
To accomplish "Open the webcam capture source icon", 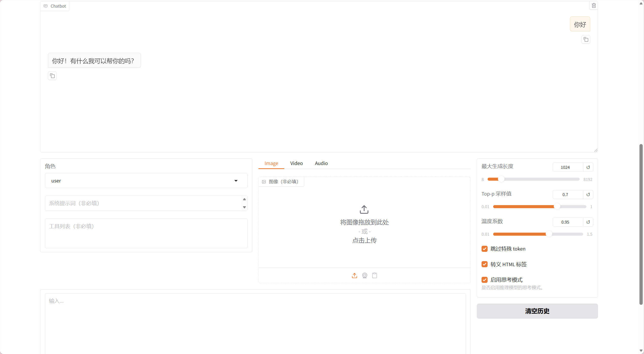I will click(x=365, y=276).
